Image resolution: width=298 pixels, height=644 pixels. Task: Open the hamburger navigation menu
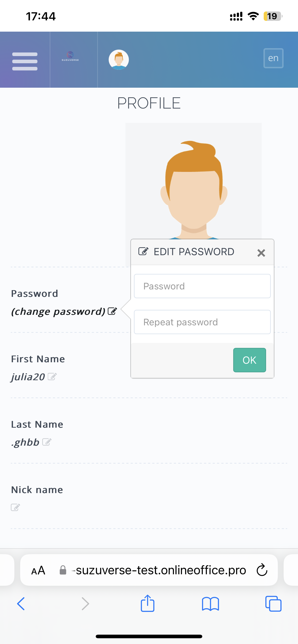coord(25,61)
